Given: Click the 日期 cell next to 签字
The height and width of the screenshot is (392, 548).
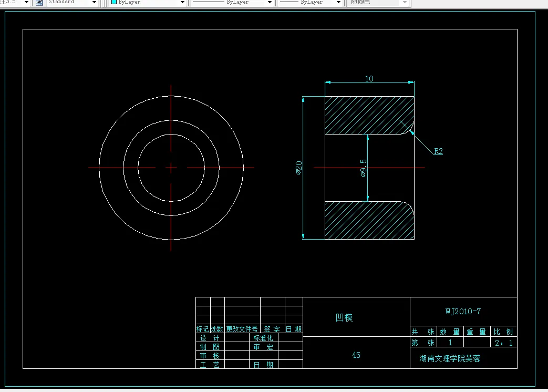Looking at the screenshot, I should 294,329.
